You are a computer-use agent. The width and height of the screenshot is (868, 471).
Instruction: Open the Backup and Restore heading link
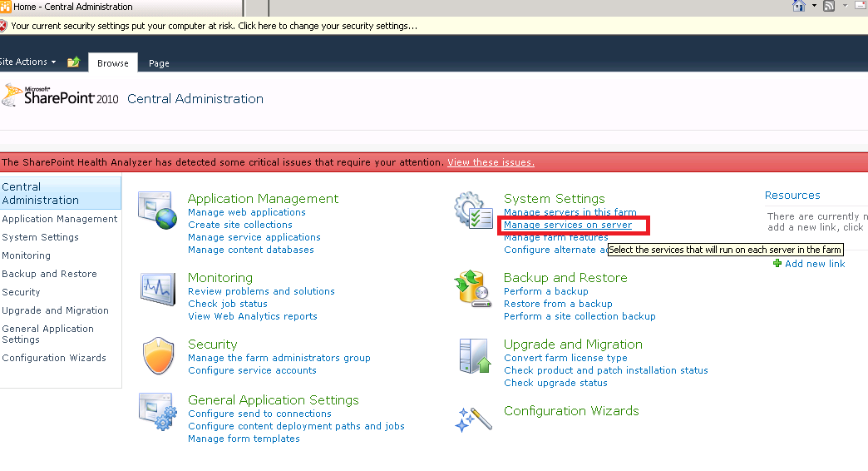[565, 278]
